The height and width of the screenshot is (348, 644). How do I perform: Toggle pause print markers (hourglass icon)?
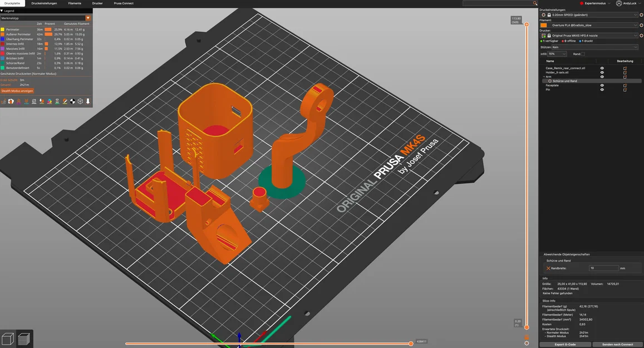pyautogui.click(x=57, y=101)
